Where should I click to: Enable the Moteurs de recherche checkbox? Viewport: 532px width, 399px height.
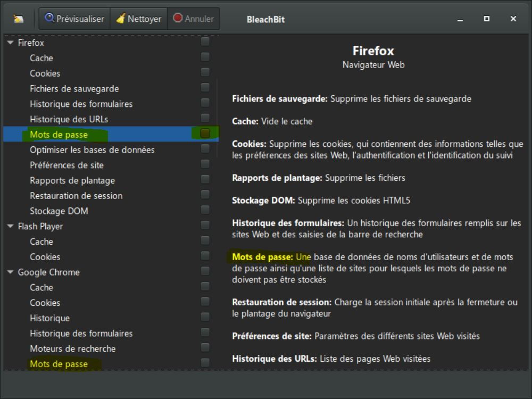(205, 347)
